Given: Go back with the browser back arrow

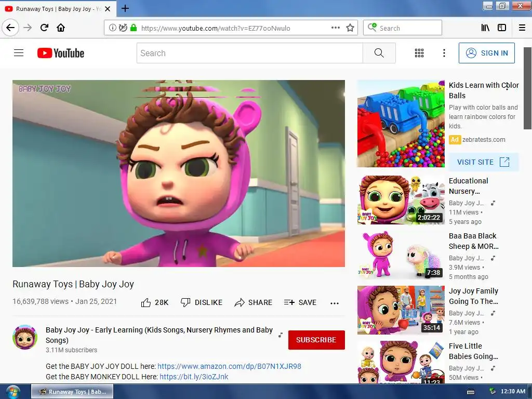Looking at the screenshot, I should (x=10, y=28).
